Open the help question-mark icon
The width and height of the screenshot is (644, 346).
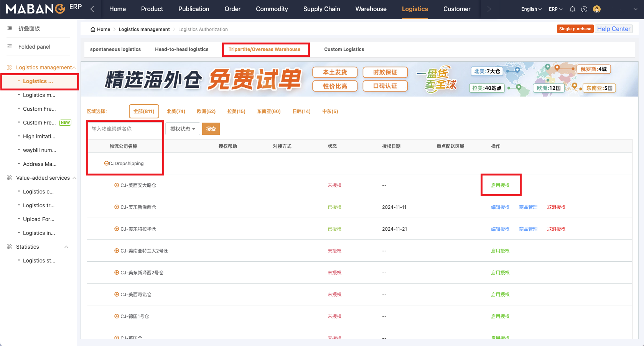point(584,9)
